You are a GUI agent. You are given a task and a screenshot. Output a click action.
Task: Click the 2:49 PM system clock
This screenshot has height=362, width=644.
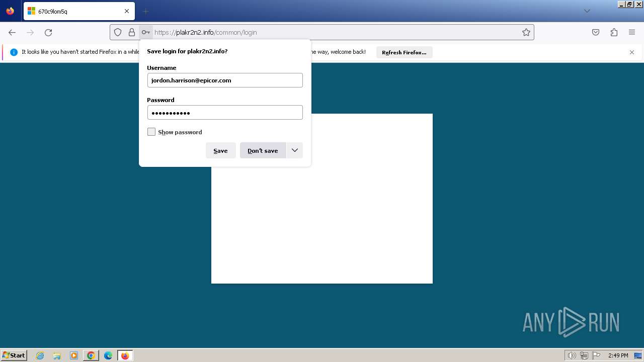(x=618, y=355)
